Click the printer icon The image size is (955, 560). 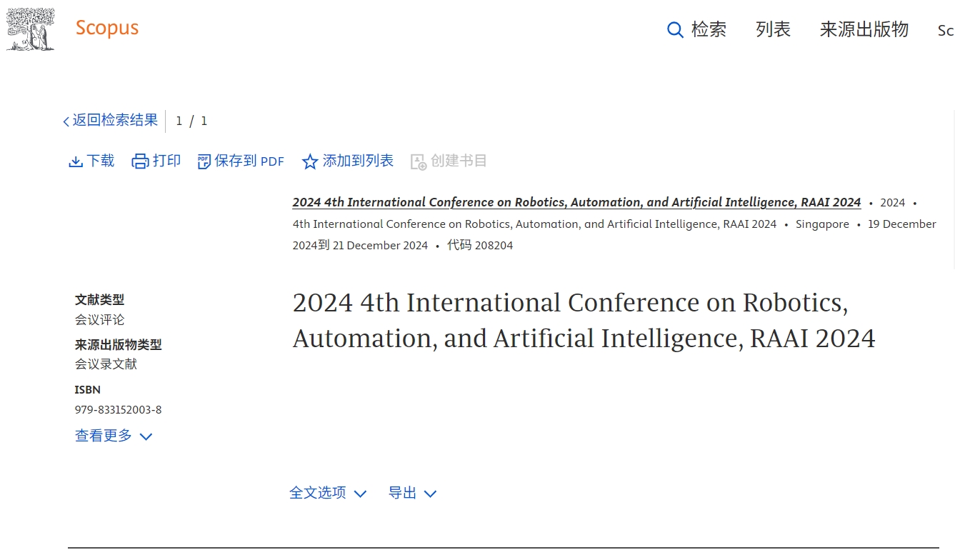click(140, 161)
